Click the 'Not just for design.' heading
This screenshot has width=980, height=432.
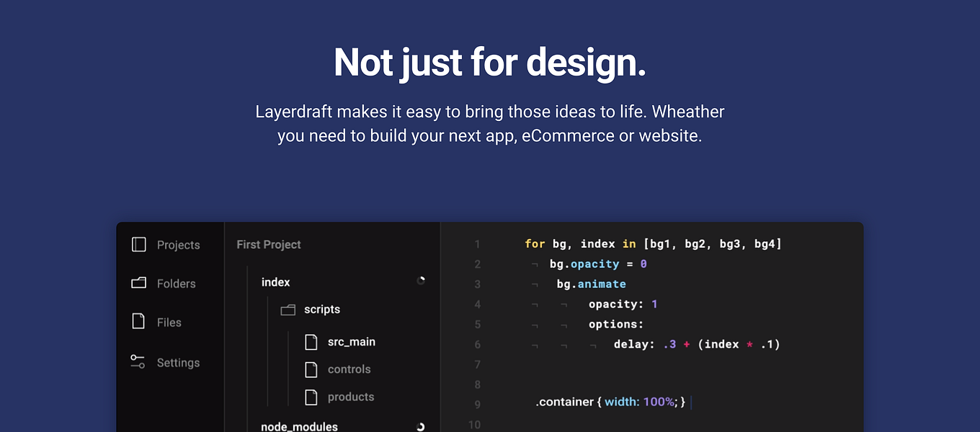pos(490,63)
